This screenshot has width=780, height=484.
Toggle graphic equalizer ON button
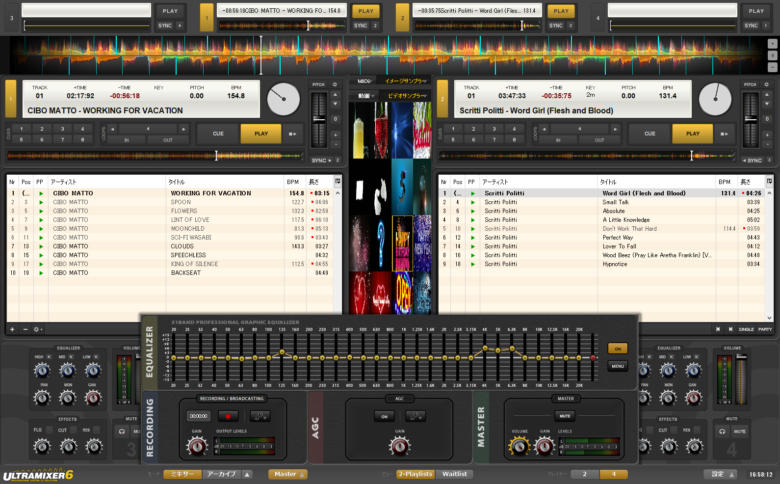617,349
